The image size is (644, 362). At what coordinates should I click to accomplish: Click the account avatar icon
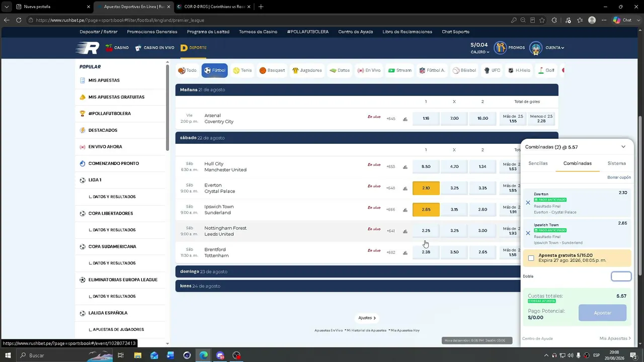click(536, 48)
